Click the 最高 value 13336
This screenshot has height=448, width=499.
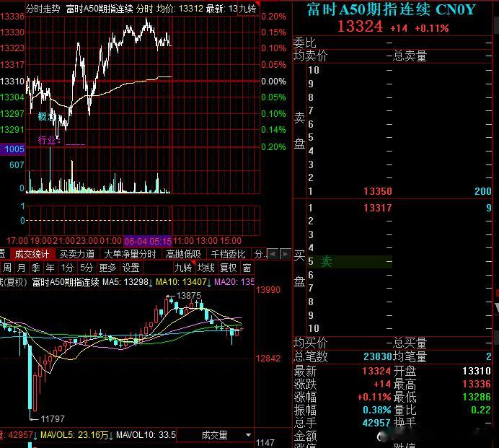coord(477,384)
